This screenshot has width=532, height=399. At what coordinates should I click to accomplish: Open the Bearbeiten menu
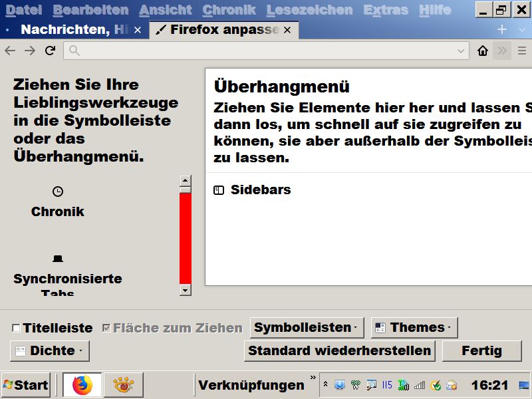coord(90,10)
